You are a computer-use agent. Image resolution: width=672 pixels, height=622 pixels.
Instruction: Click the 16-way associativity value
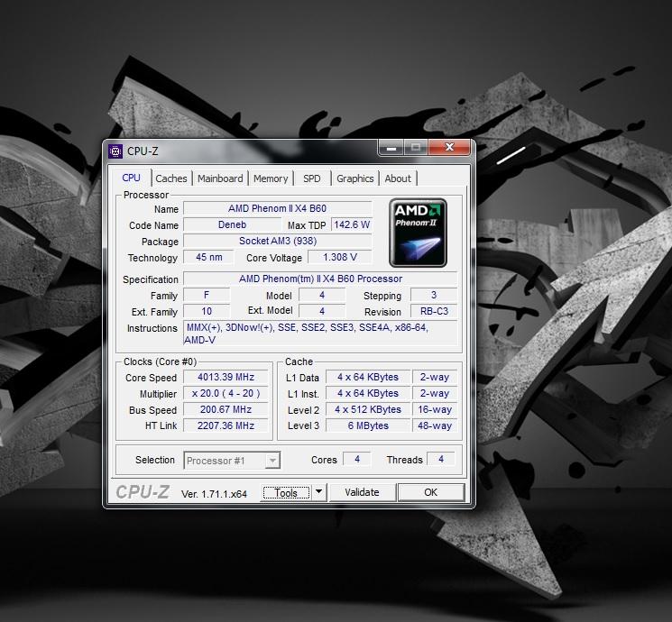pos(435,409)
